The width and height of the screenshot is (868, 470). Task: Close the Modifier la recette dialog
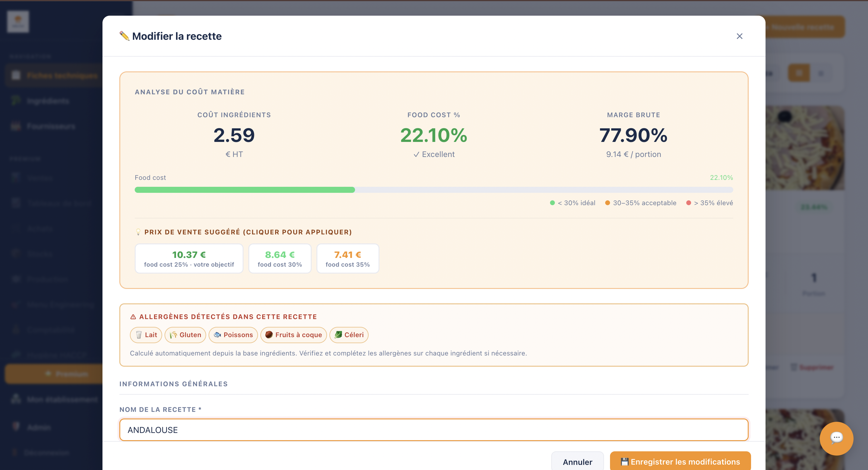[739, 36]
